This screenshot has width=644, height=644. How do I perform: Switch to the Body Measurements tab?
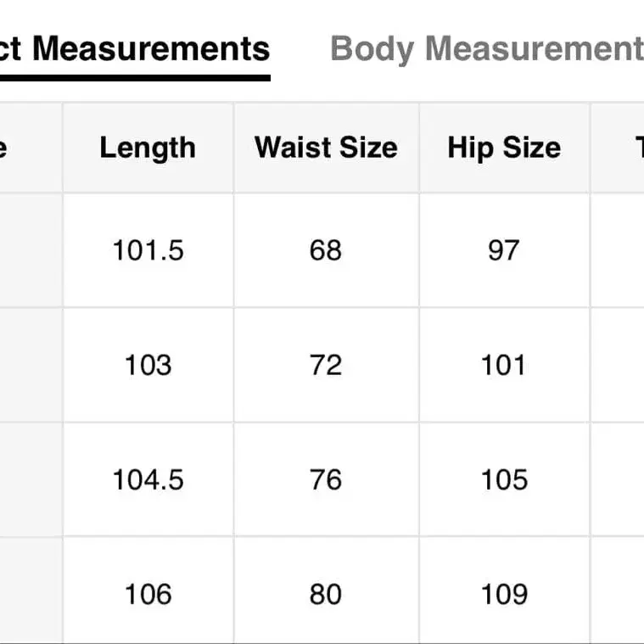pos(485,49)
